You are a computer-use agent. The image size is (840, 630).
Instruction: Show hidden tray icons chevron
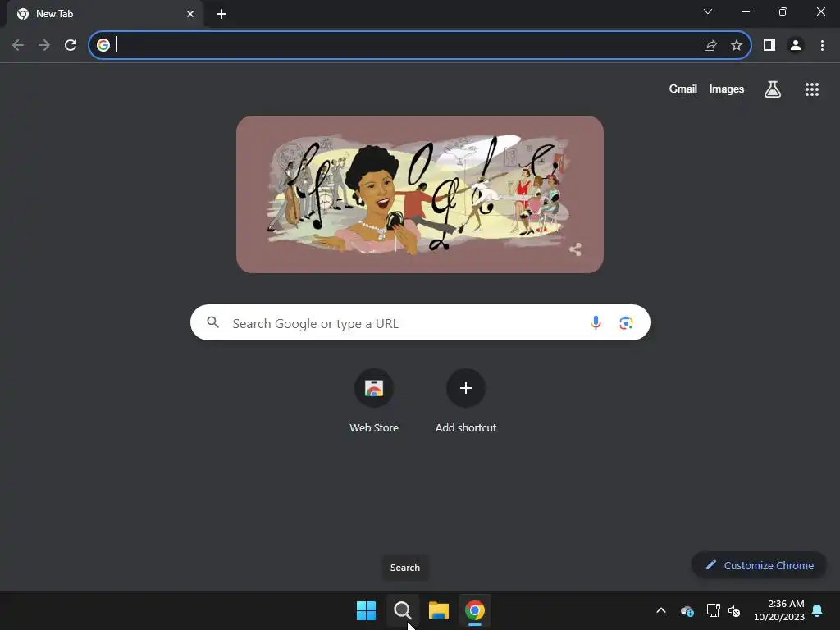pyautogui.click(x=661, y=610)
